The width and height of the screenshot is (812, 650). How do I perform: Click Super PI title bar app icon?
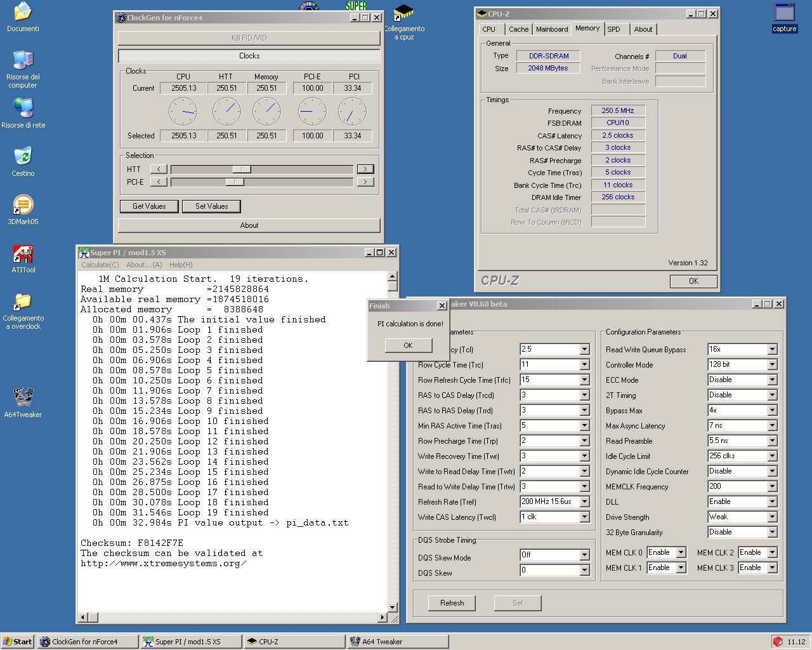click(84, 252)
